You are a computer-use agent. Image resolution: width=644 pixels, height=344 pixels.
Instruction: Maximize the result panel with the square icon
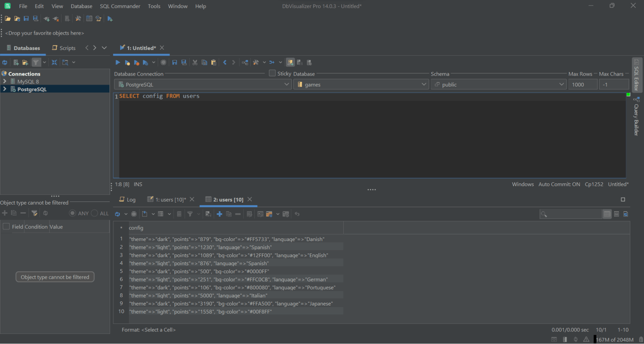point(623,199)
